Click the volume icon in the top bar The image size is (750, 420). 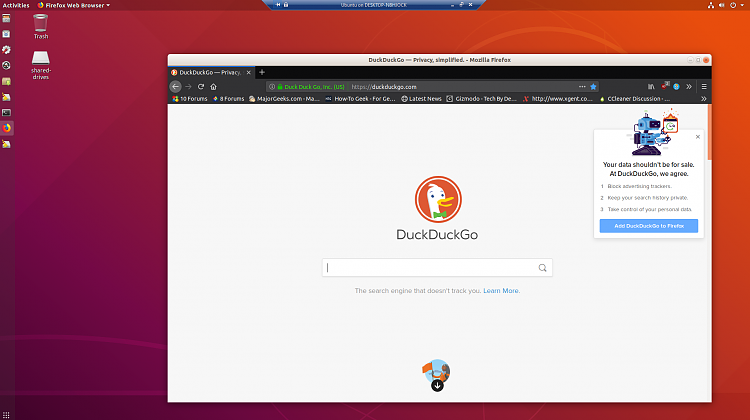pos(722,5)
